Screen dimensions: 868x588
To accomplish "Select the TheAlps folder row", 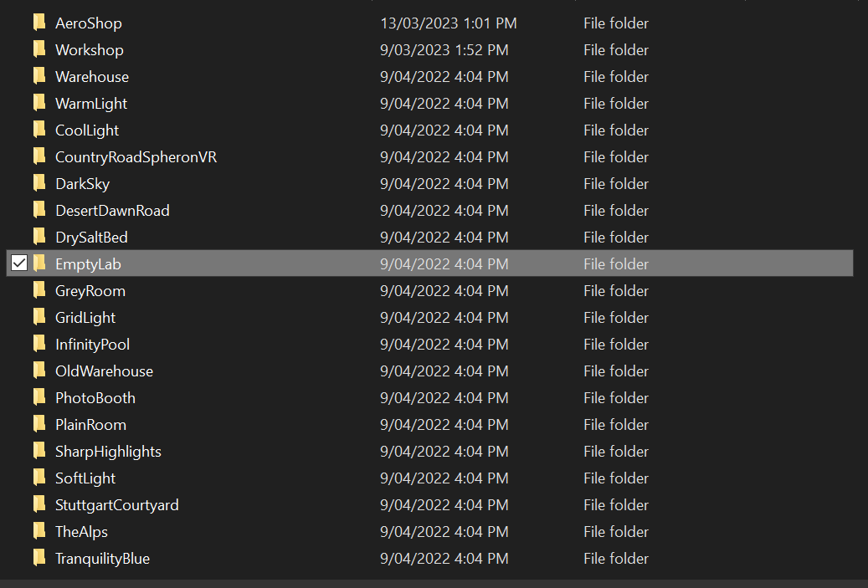I will [x=80, y=531].
